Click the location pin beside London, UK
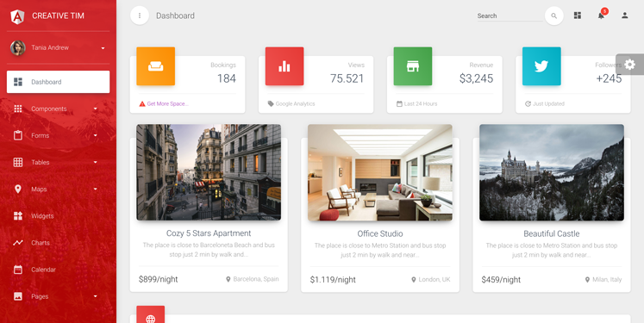This screenshot has width=644, height=323. tap(414, 279)
